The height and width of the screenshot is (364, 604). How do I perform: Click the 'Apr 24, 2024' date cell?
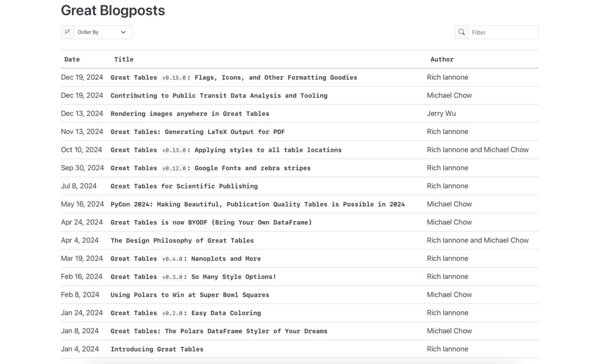point(82,222)
